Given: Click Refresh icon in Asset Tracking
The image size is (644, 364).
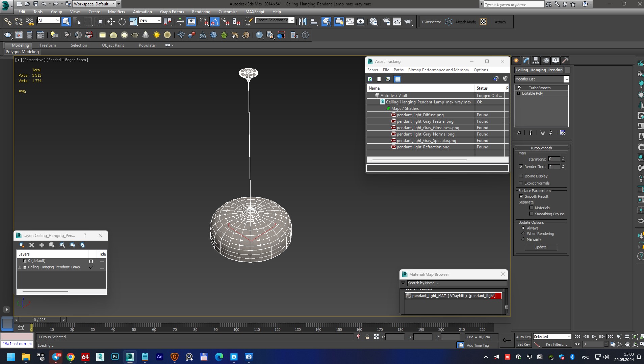Looking at the screenshot, I should point(370,79).
